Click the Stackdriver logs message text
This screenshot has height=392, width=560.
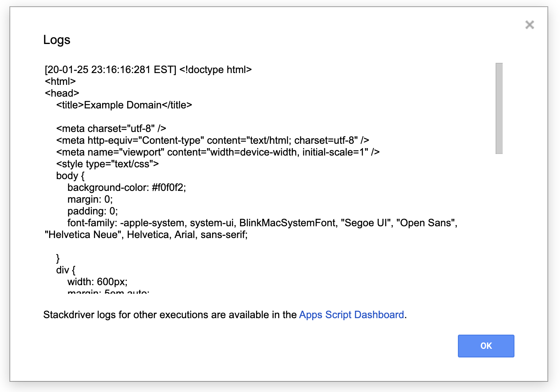(x=170, y=315)
